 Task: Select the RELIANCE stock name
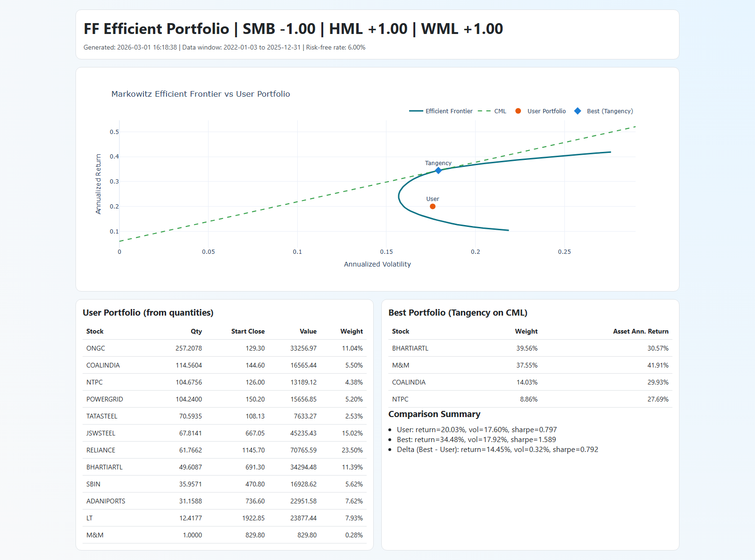tap(101, 450)
